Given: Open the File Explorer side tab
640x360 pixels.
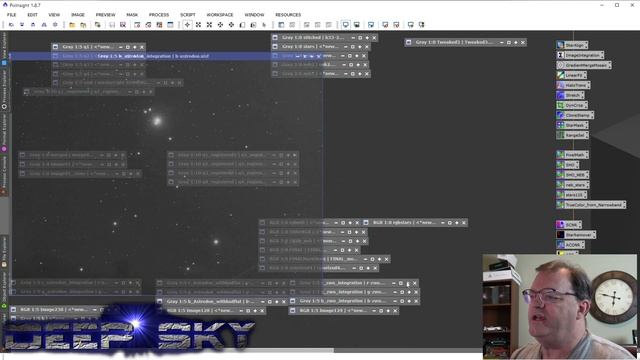Looking at the screenshot, I should (4, 251).
